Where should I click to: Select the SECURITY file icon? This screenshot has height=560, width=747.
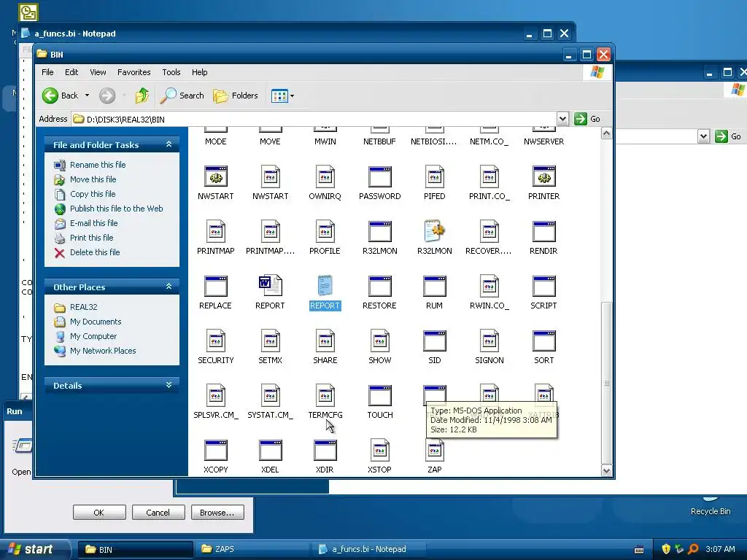point(215,341)
